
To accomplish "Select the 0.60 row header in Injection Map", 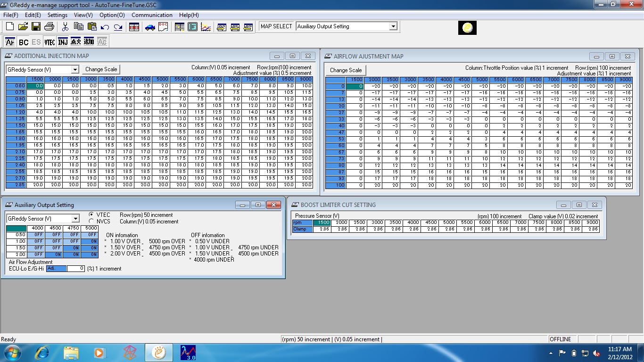I will pos(16,86).
